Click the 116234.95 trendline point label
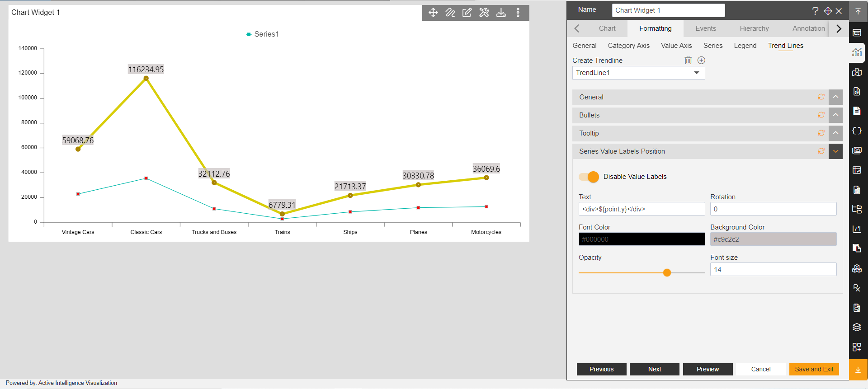The image size is (868, 389). [x=146, y=69]
